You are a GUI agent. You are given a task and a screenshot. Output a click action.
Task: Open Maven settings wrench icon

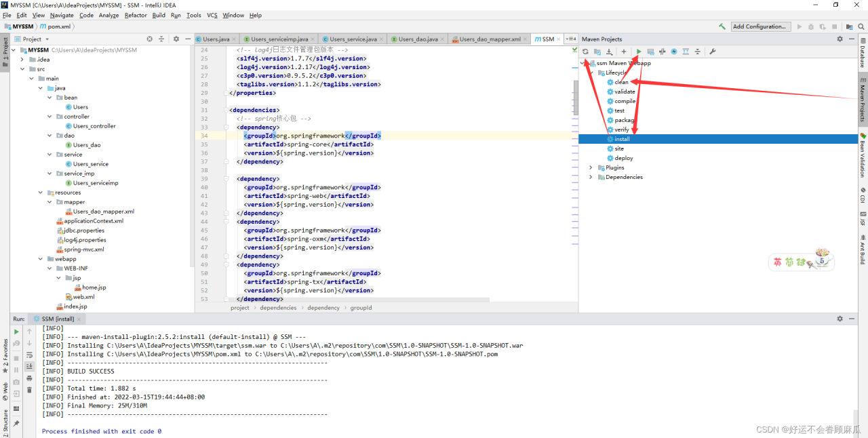coord(713,52)
